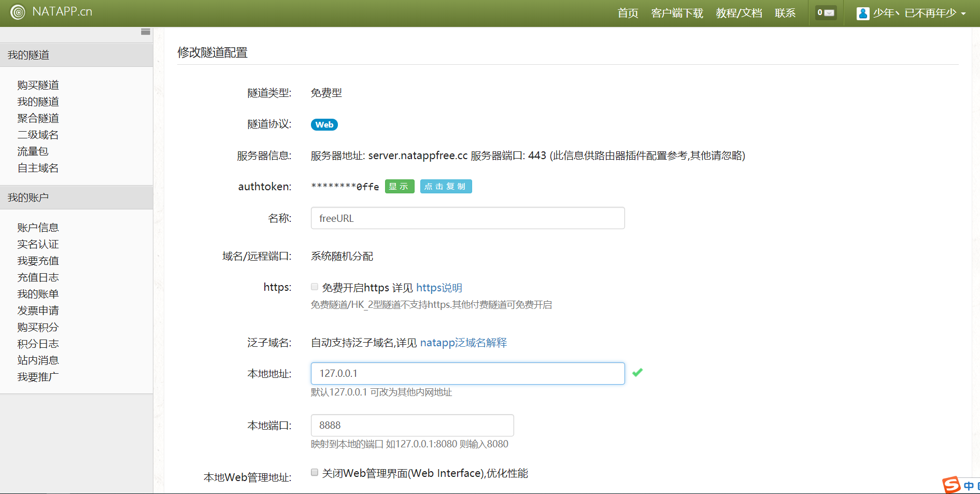The image size is (980, 494).
Task: Open 我要充值 in the sidebar
Action: (x=38, y=261)
